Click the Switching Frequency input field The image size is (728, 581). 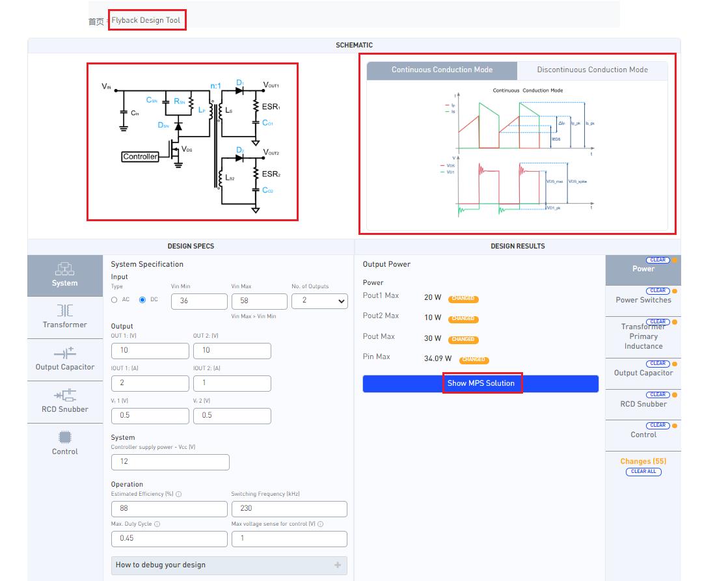(290, 509)
